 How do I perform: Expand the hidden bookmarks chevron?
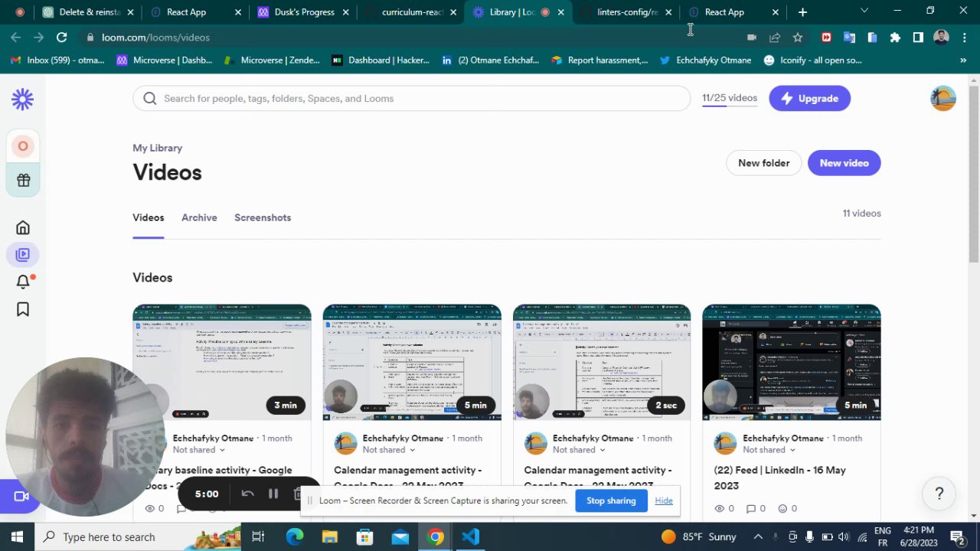[x=963, y=60]
